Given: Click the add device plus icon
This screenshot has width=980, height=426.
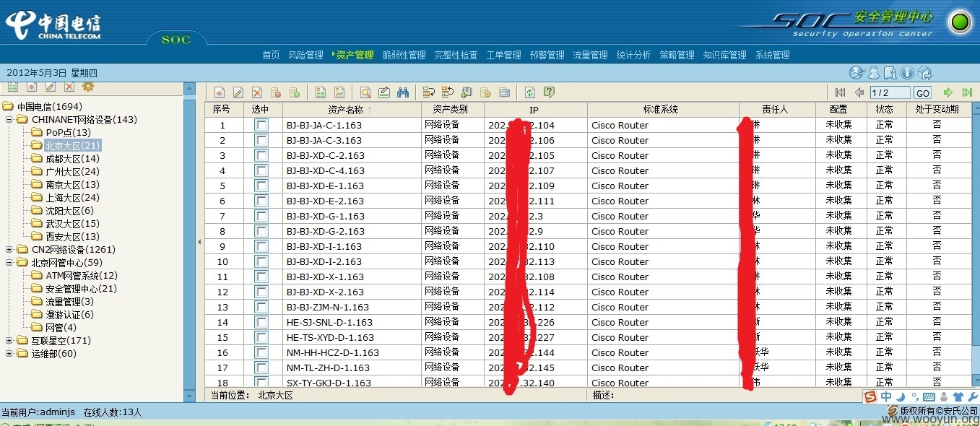Looking at the screenshot, I should point(467,92).
